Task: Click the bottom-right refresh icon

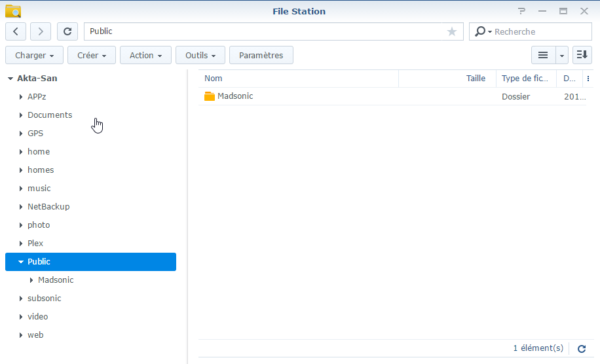Action: click(x=582, y=349)
